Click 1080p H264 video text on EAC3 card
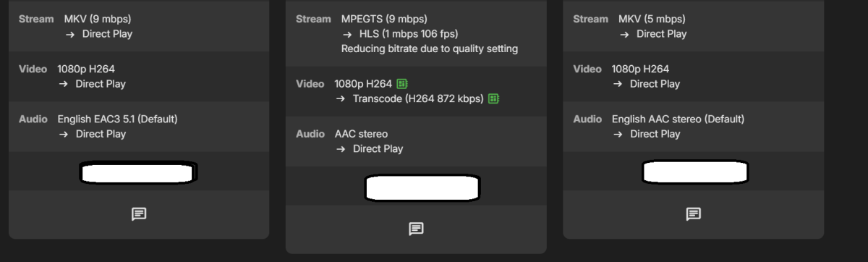The image size is (868, 262). 85,69
